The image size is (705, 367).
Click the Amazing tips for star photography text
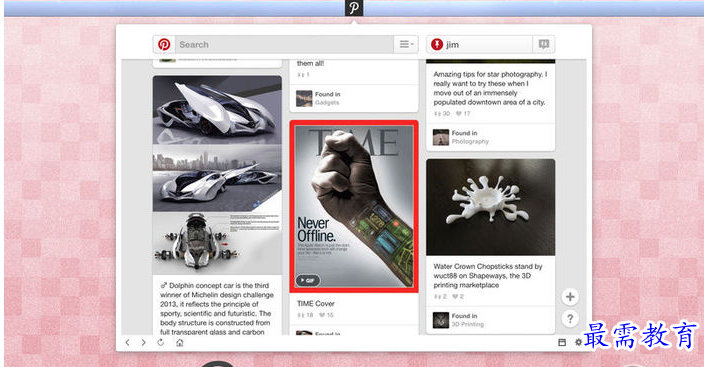490,88
